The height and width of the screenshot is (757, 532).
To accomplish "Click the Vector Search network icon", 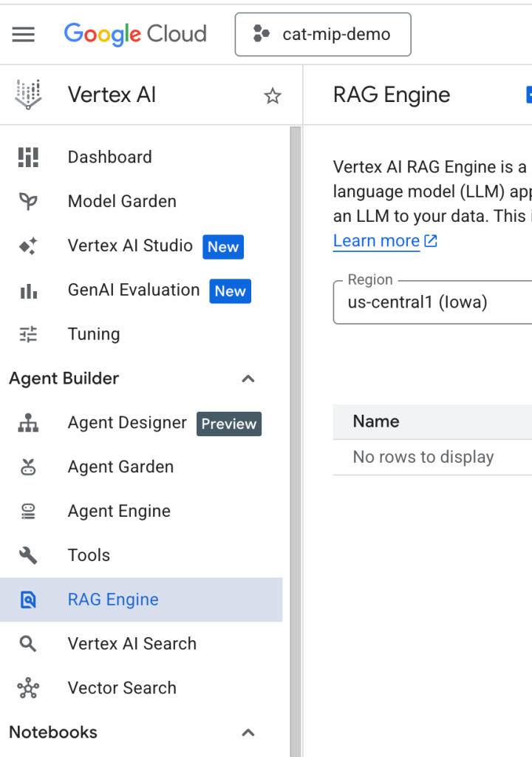I will [x=28, y=688].
